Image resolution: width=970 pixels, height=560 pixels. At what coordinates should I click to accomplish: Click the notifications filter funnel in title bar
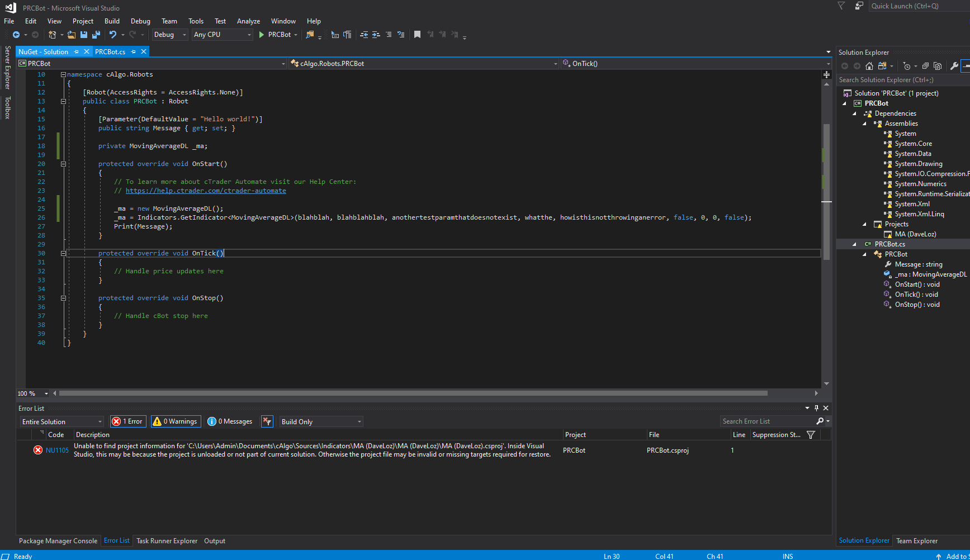point(841,6)
